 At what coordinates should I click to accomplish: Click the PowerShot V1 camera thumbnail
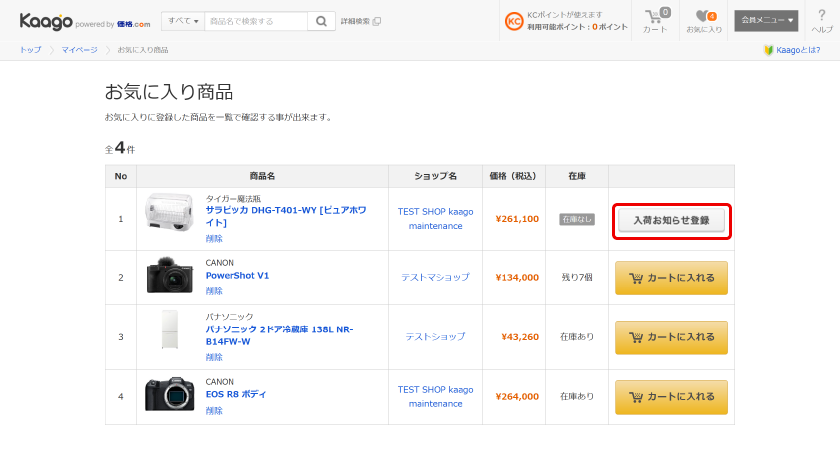170,275
